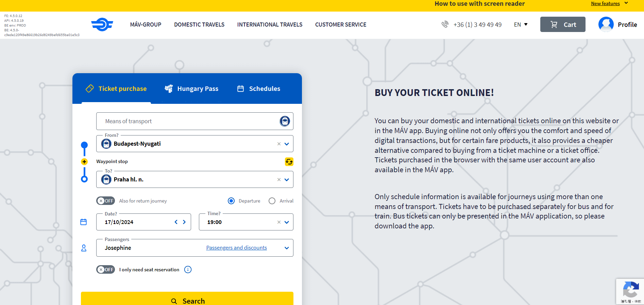Clear the 19:00 time value
644x305 pixels.
click(x=279, y=222)
